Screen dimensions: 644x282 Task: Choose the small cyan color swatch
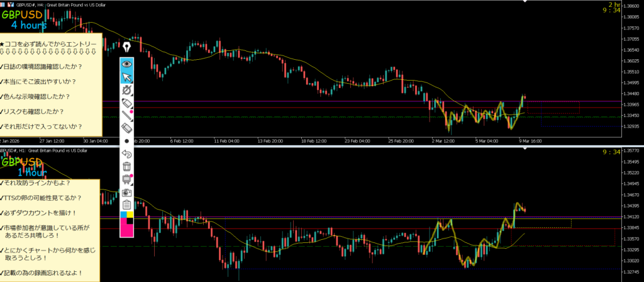pyautogui.click(x=123, y=215)
